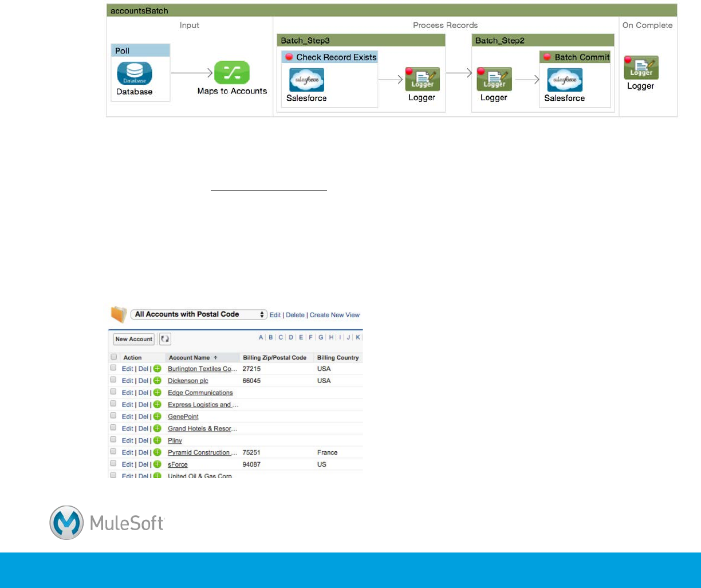Click green plus icon in sForce row
The height and width of the screenshot is (588, 701).
coord(157,464)
